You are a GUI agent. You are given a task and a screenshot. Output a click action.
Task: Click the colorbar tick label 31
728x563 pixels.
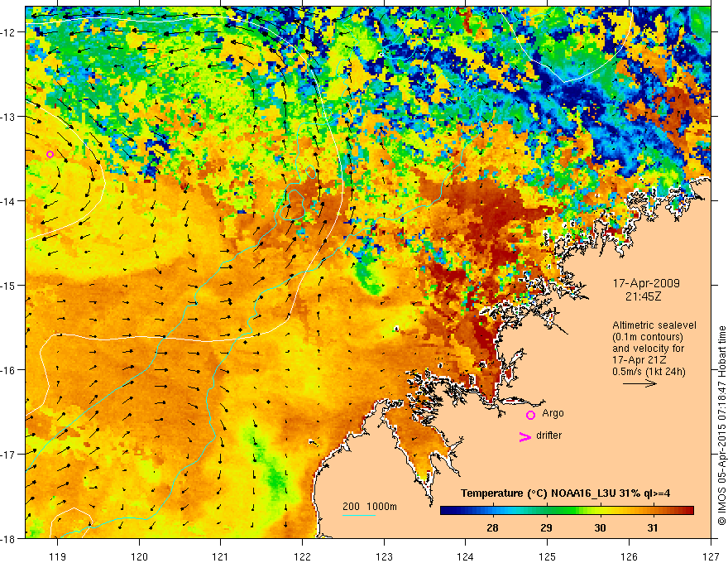coord(653,527)
